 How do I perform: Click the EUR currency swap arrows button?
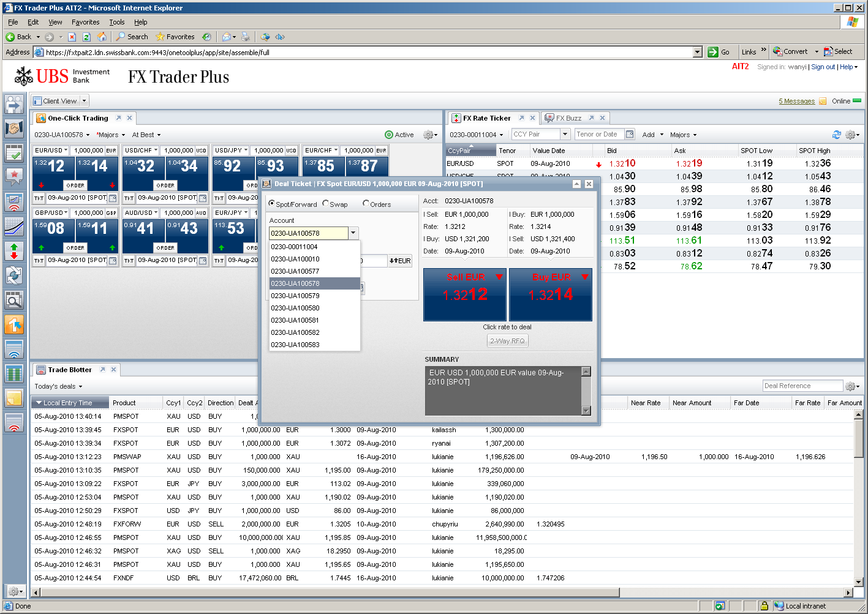pyautogui.click(x=400, y=261)
